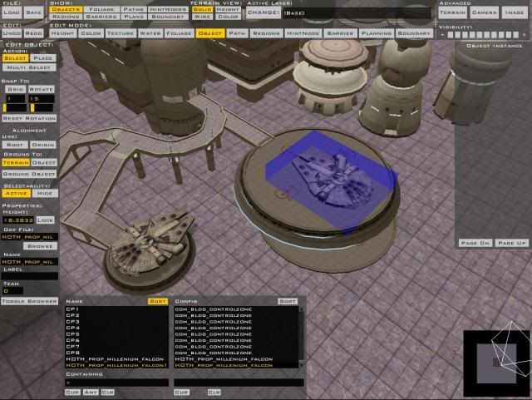
Task: Decrease visibility with the minus icon
Action: tap(442, 35)
